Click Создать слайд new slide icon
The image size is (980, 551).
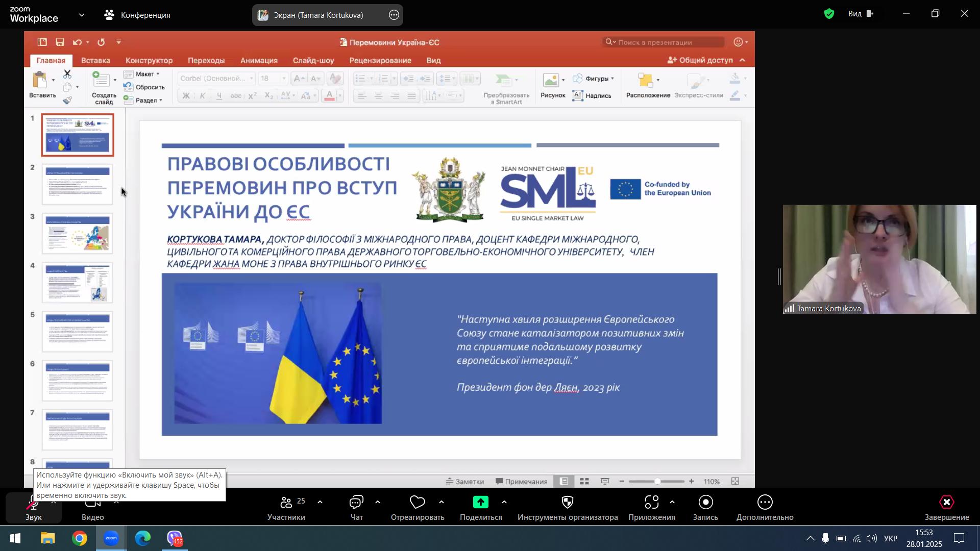(x=101, y=80)
